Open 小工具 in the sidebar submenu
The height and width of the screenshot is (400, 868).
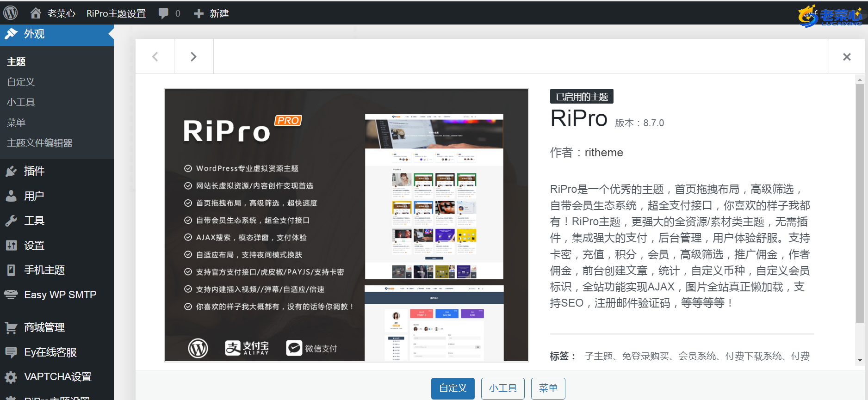[x=21, y=102]
